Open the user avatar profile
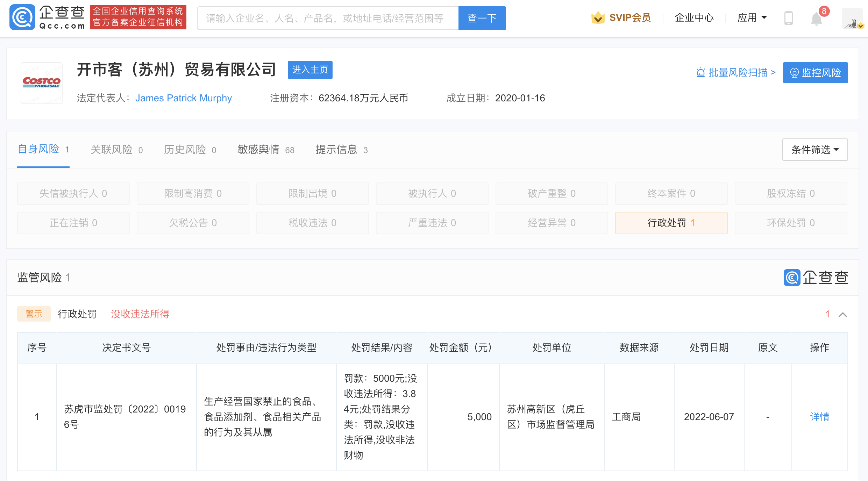The image size is (868, 481). [x=852, y=19]
